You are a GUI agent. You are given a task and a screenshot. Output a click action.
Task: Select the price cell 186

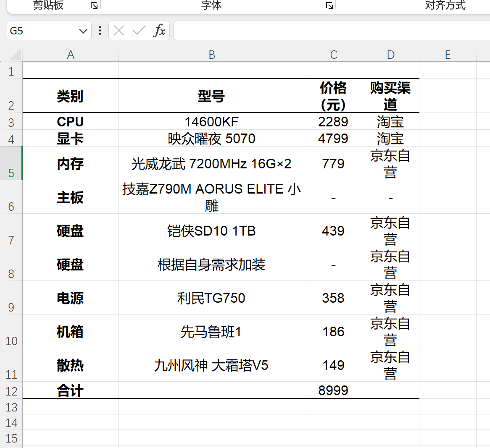click(x=333, y=331)
